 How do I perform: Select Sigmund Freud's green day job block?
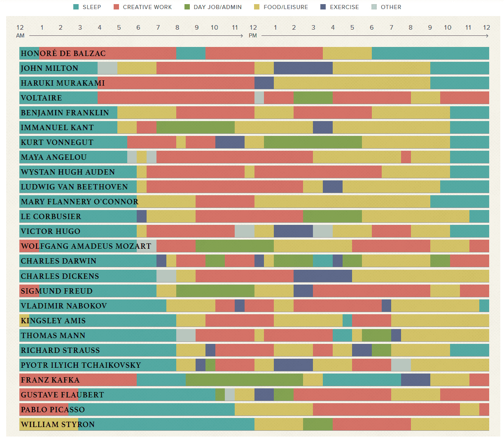click(215, 291)
